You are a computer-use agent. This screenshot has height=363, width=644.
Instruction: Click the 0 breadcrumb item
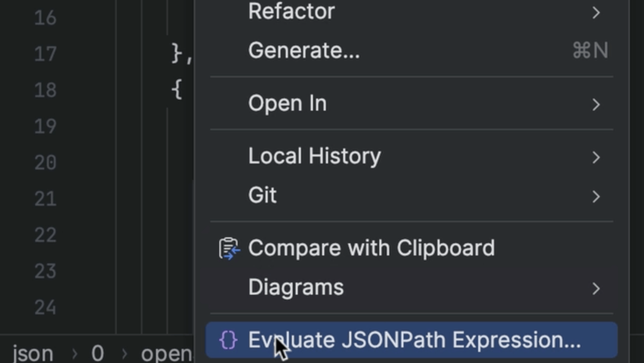click(x=98, y=352)
